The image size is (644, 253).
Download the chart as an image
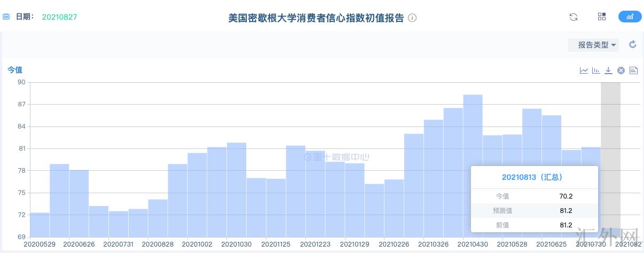point(608,70)
